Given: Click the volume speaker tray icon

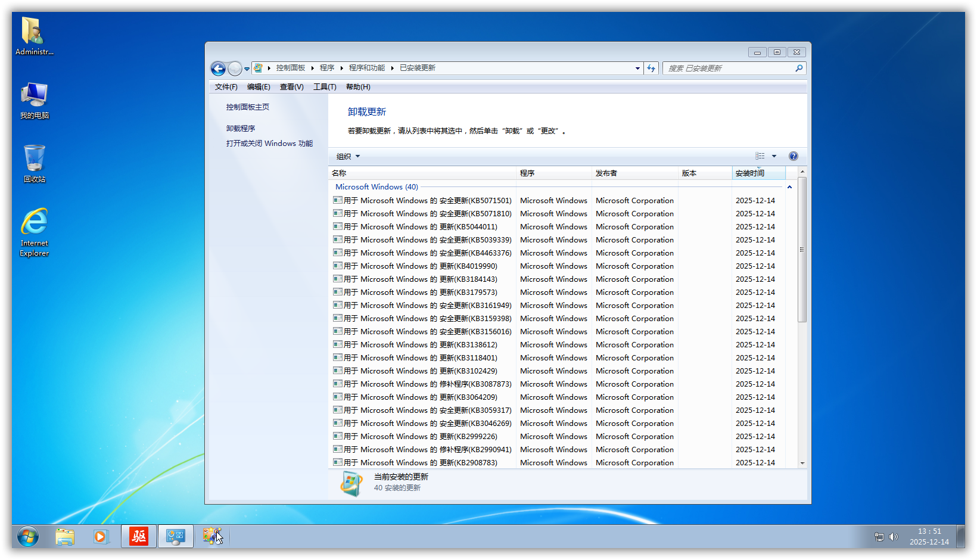Looking at the screenshot, I should pos(893,537).
